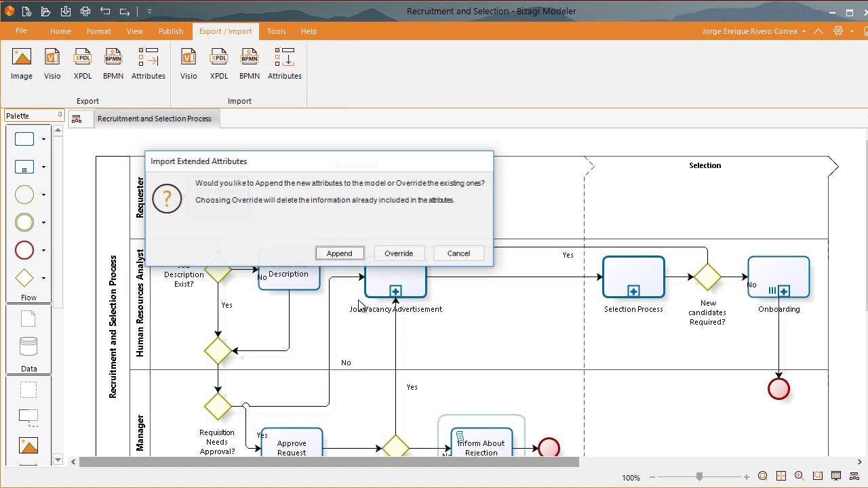
Task: Export model to BPMN
Action: coord(113,64)
